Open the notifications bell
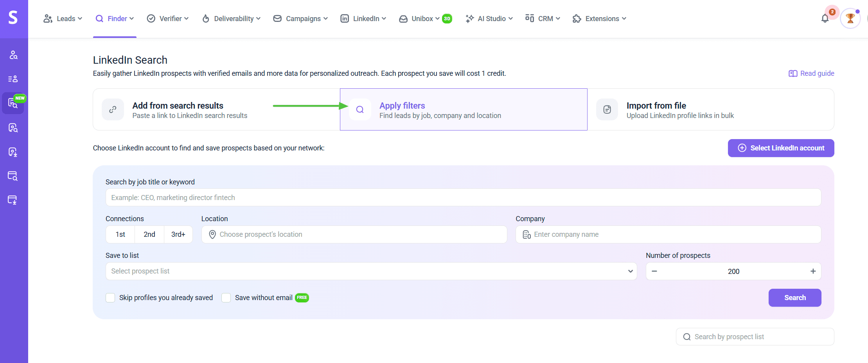This screenshot has width=868, height=363. point(825,18)
